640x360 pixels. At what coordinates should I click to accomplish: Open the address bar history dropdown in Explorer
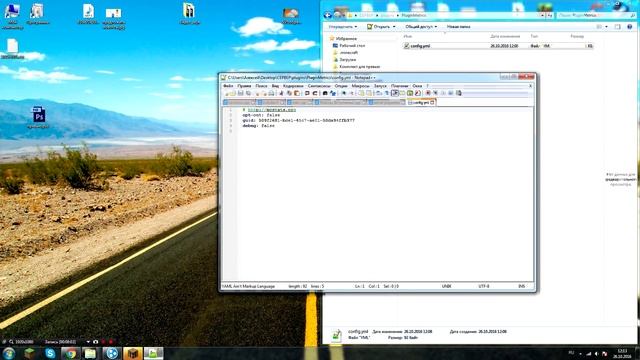[542, 15]
